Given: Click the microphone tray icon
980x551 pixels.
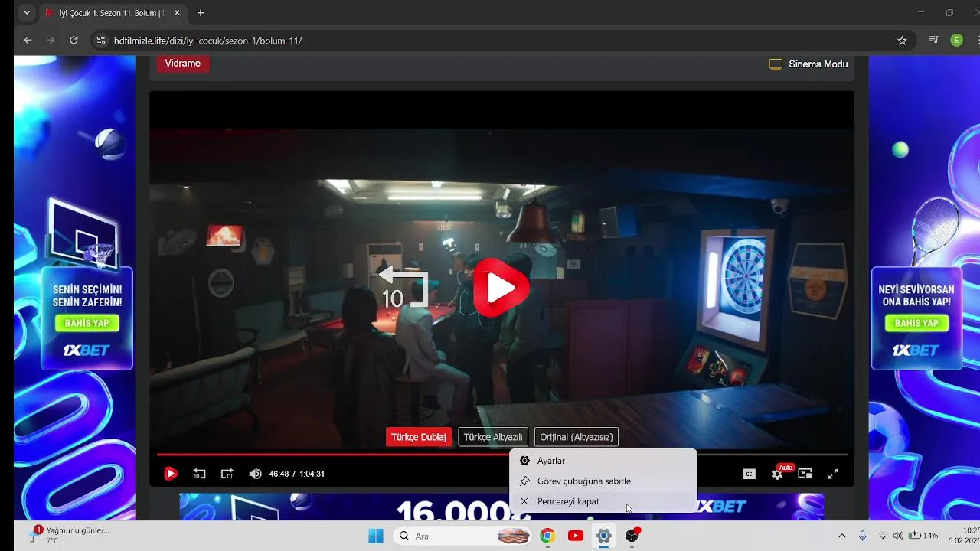Looking at the screenshot, I should 862,536.
